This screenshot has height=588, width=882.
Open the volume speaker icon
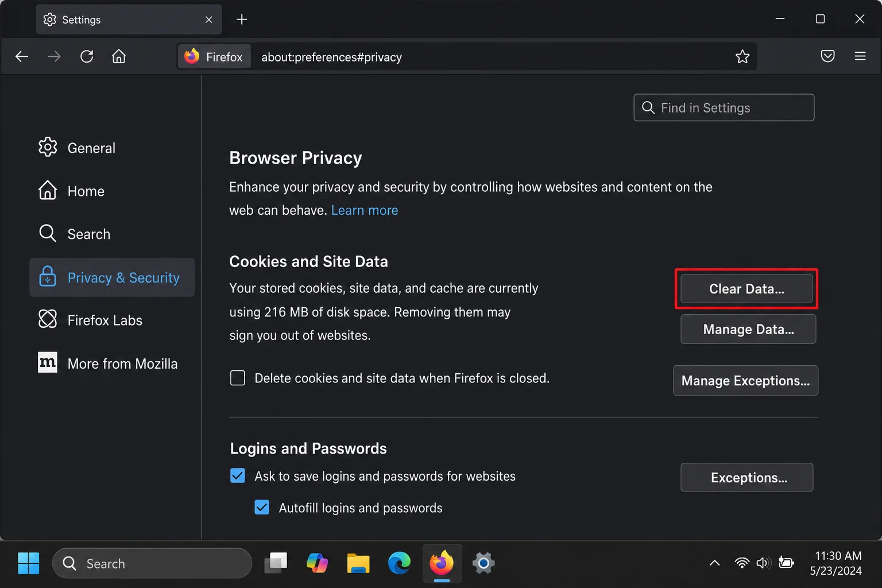pos(763,563)
